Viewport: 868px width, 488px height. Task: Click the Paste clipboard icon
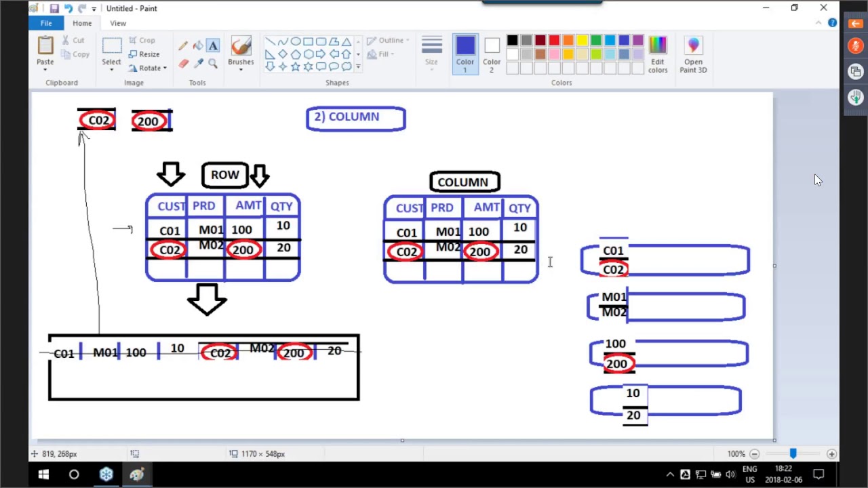[x=45, y=45]
